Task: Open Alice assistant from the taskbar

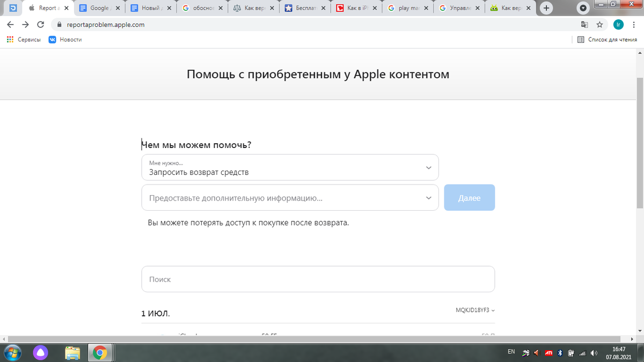Action: 41,352
